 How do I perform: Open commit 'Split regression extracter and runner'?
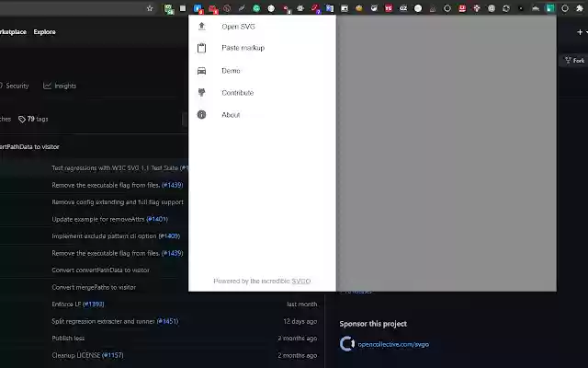tap(103, 321)
